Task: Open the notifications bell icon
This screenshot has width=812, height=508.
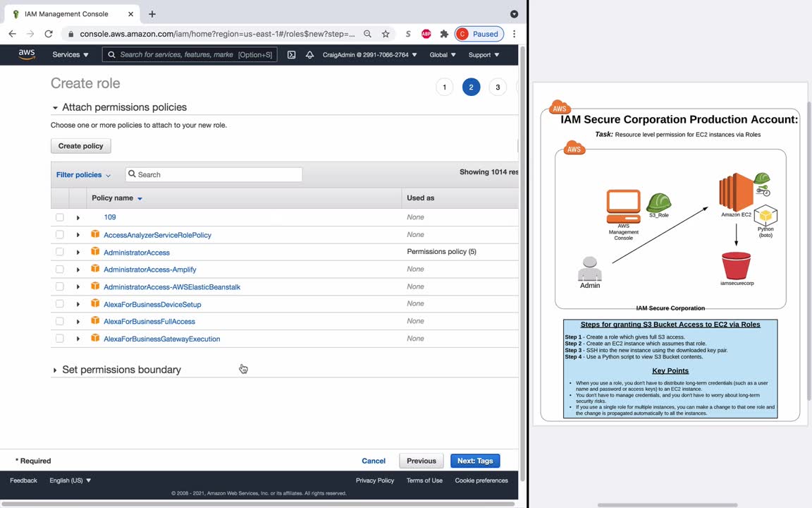Action: 309,54
